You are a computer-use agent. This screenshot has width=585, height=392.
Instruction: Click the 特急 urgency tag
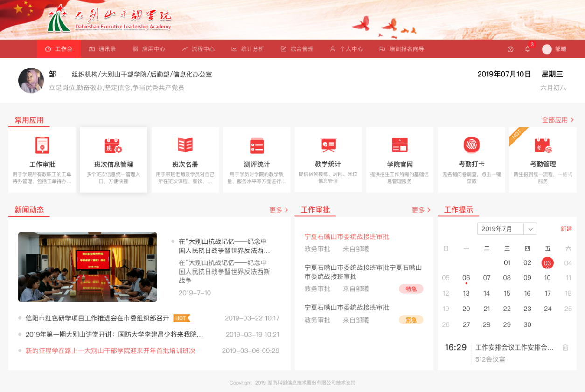click(x=411, y=289)
